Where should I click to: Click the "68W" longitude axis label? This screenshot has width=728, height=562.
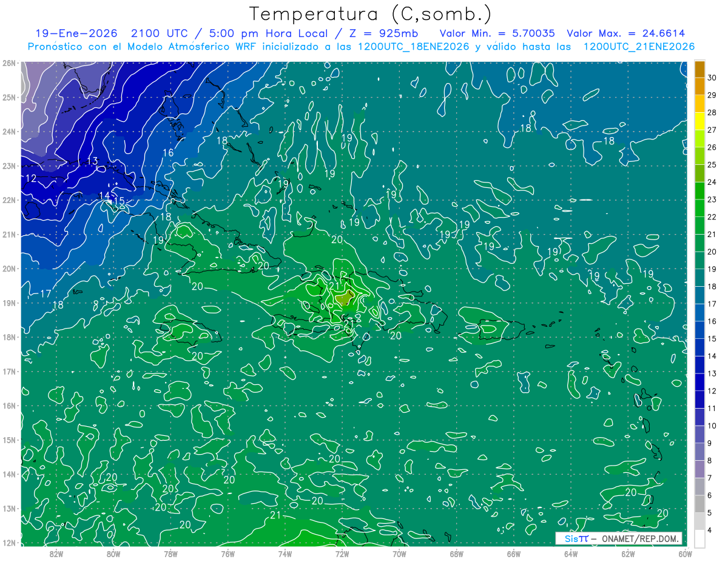click(457, 554)
